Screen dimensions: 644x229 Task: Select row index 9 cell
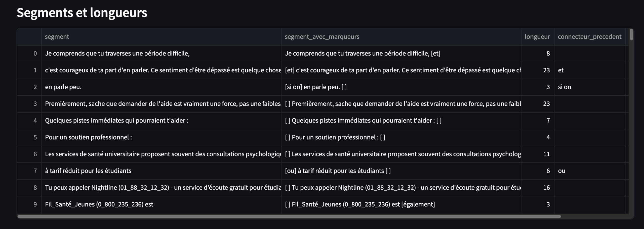coord(29,204)
